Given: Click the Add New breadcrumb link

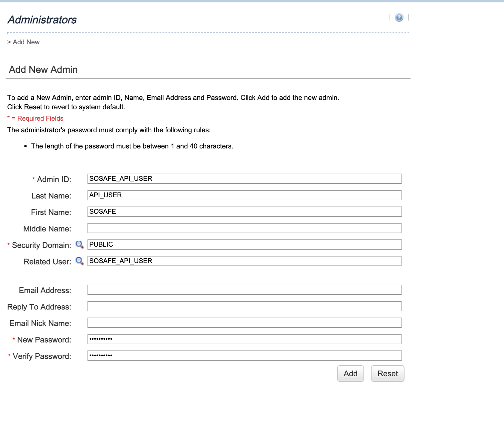Looking at the screenshot, I should pos(26,42).
